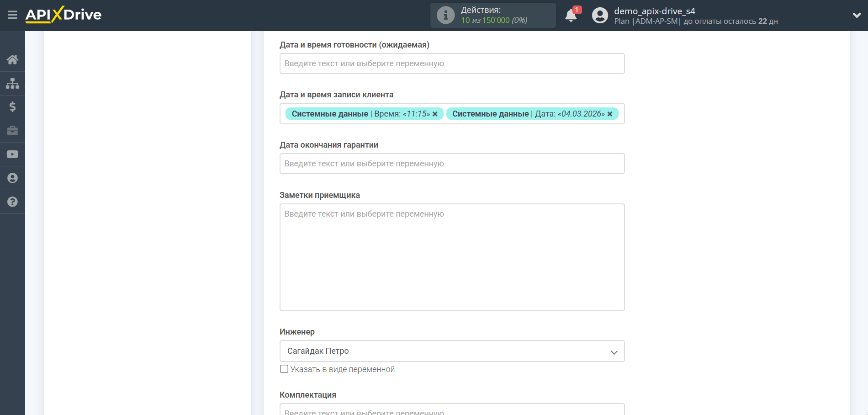
Task: Open the hamburger menu in header
Action: click(12, 15)
